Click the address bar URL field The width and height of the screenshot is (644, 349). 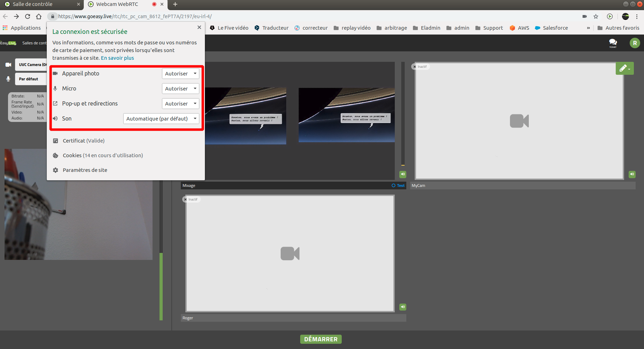(314, 16)
